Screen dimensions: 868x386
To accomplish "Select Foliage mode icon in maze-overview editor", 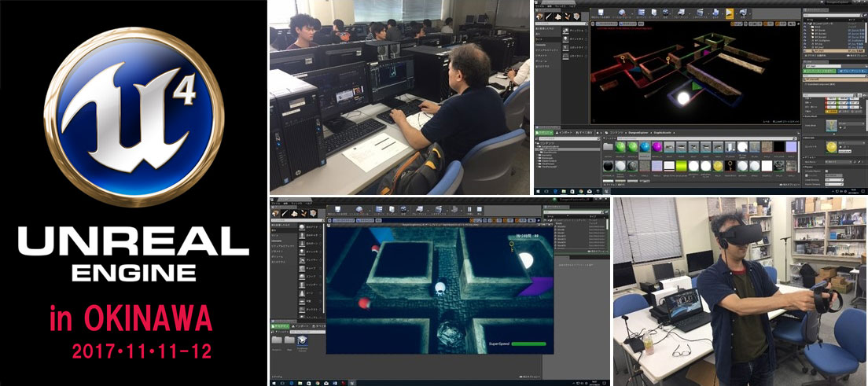I will click(567, 17).
